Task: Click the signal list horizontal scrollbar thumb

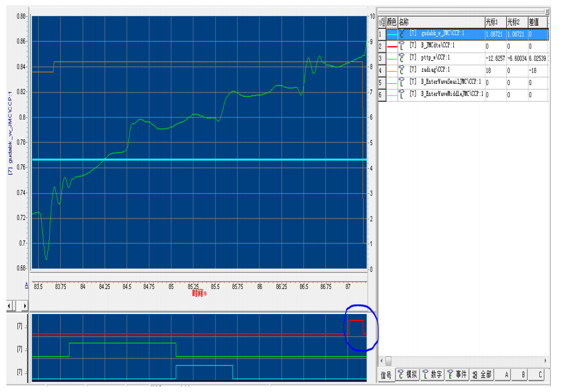Action: point(388,360)
